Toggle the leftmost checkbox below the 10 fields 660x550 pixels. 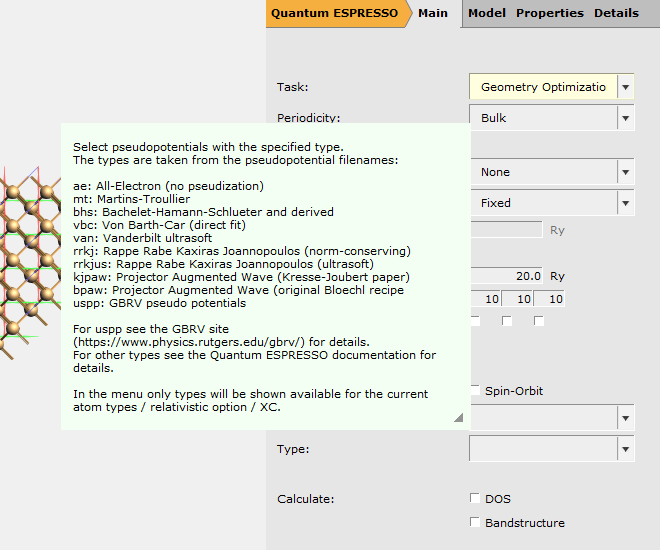pos(475,321)
